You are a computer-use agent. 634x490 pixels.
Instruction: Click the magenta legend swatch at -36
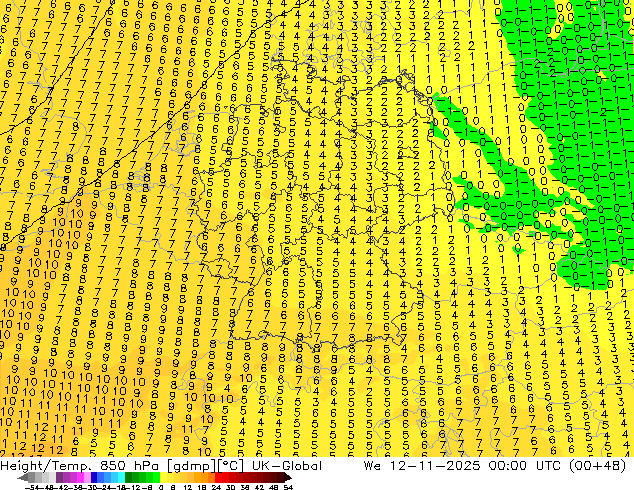(x=80, y=478)
